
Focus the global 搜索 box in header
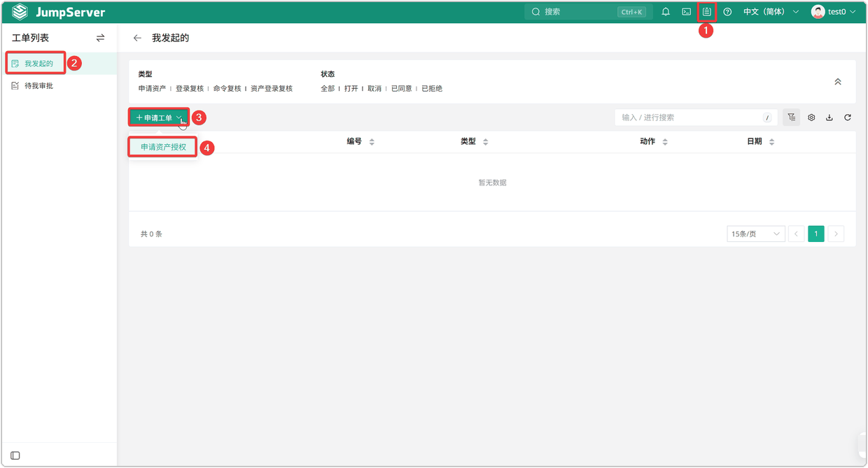(x=589, y=12)
